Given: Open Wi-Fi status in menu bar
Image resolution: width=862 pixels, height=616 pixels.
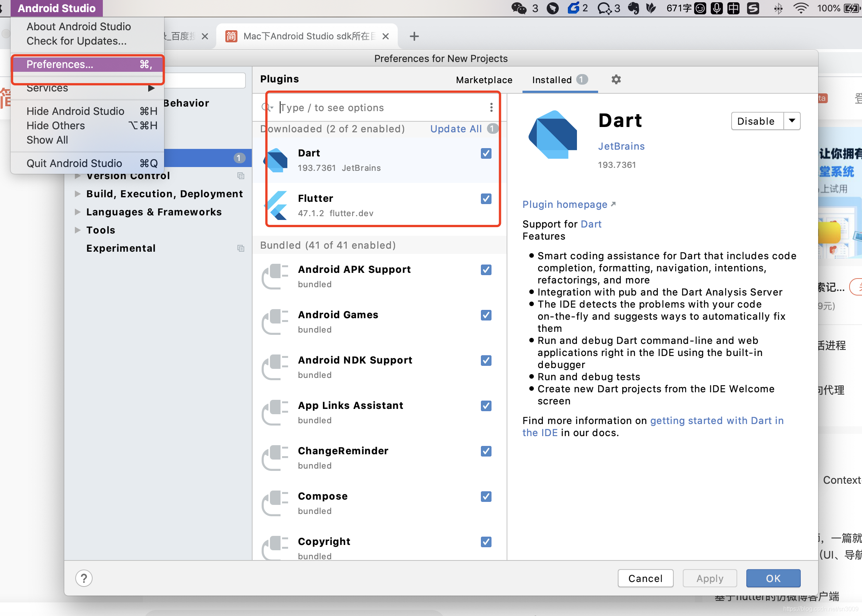Looking at the screenshot, I should tap(800, 8).
